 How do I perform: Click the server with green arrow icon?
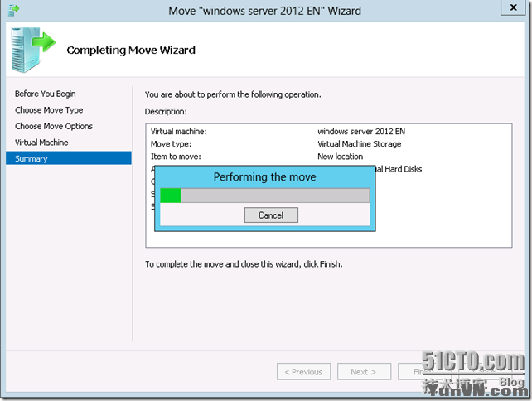click(x=32, y=50)
